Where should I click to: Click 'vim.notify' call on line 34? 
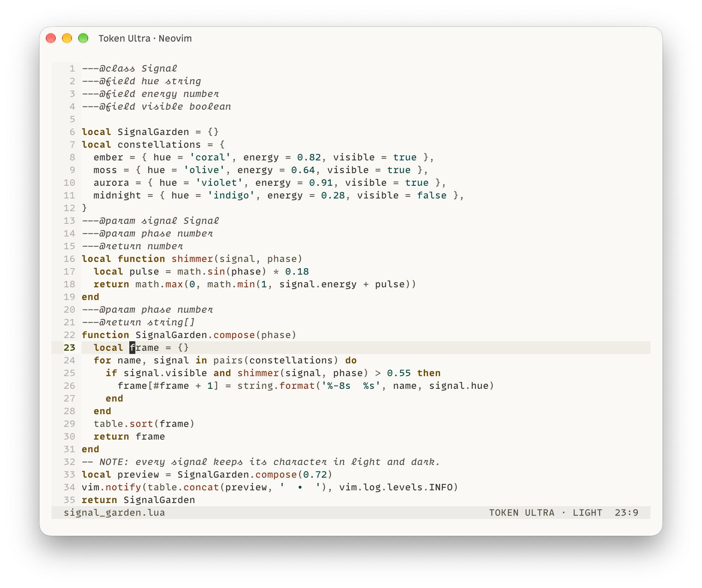pyautogui.click(x=111, y=487)
